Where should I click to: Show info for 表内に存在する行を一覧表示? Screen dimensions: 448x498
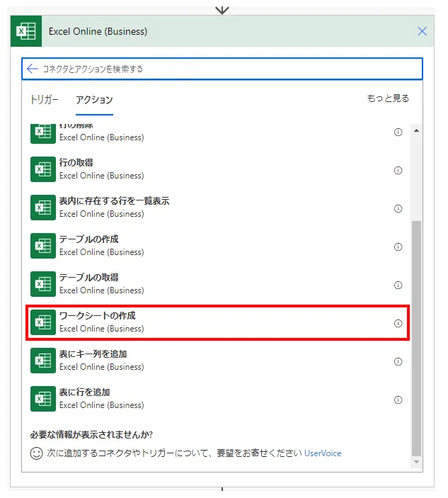point(398,209)
